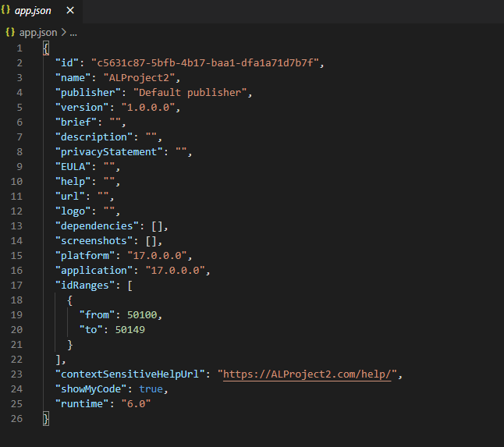Click line number 1 in the gutter
This screenshot has width=504, height=447.
(20, 48)
